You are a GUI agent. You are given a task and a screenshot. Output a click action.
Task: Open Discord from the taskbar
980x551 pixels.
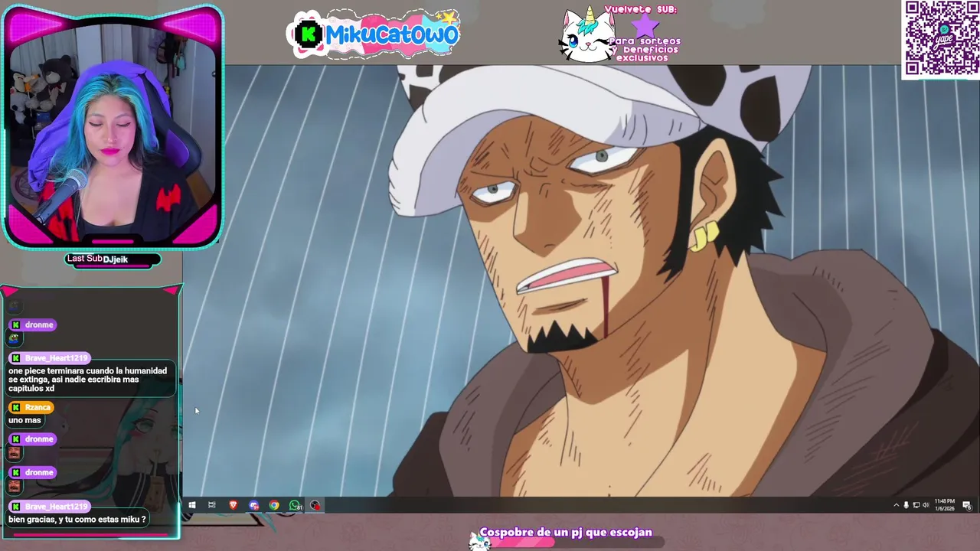(x=253, y=505)
